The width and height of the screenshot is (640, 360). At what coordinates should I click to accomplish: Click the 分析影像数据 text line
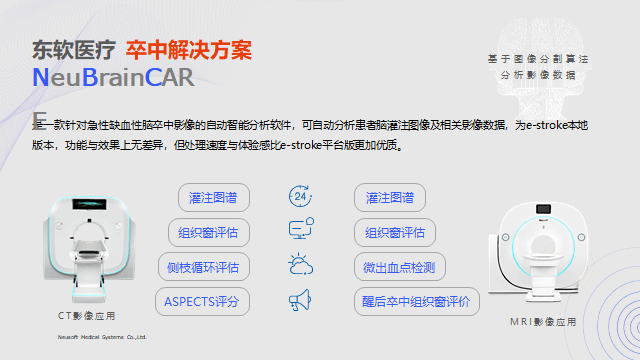pos(538,75)
